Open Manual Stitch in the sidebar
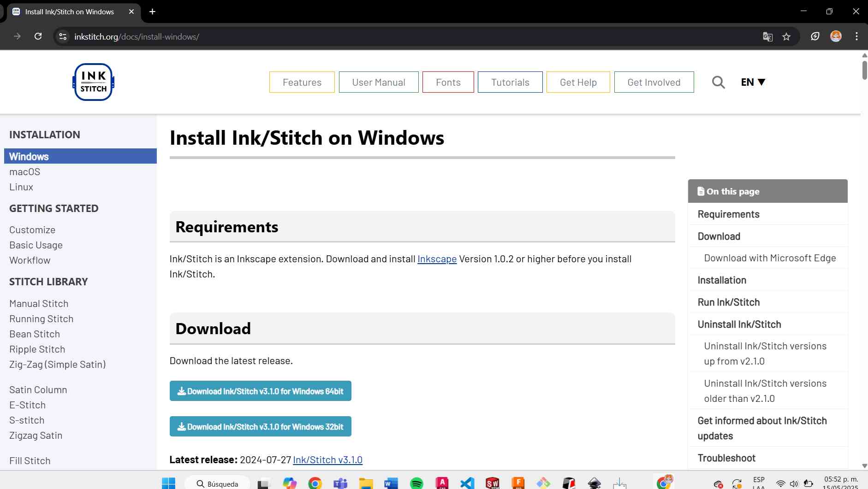 tap(39, 304)
